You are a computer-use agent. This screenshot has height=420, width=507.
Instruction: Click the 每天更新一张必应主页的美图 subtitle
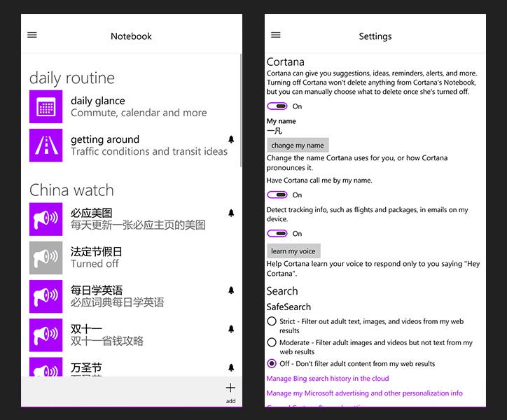pos(138,225)
